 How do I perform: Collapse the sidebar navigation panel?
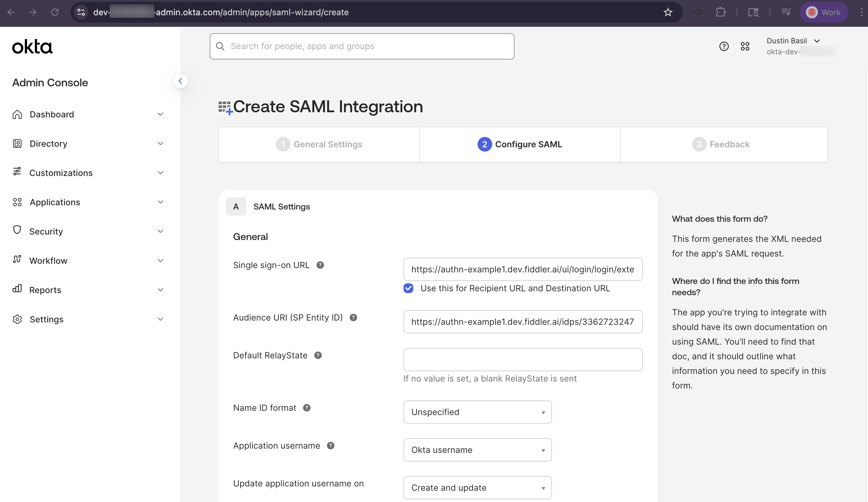click(180, 81)
